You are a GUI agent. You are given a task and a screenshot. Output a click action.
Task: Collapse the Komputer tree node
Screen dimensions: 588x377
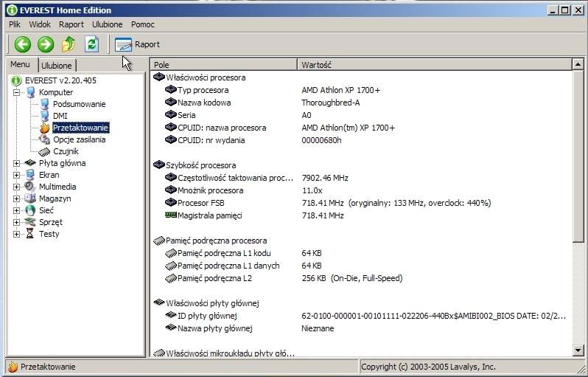16,92
